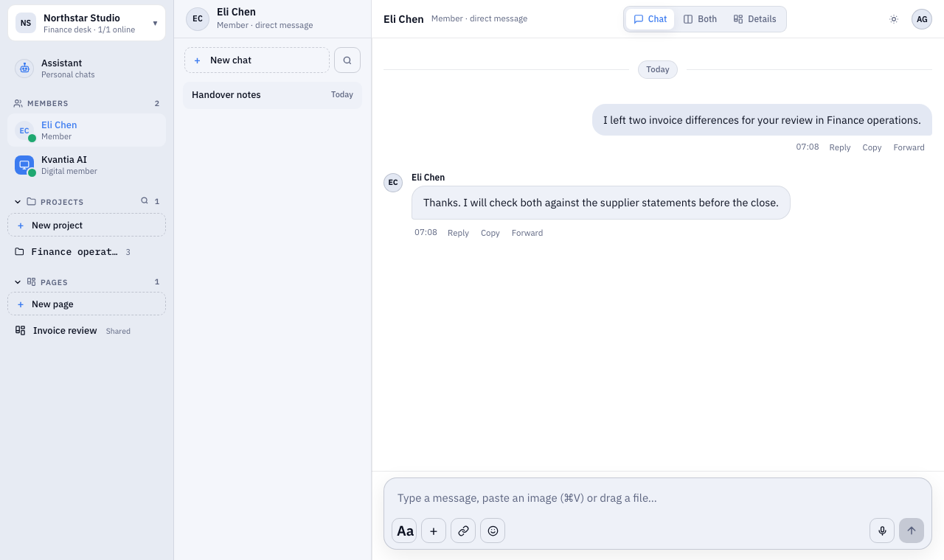Switch to the Chat view tab
This screenshot has height=560, width=944.
pyautogui.click(x=650, y=19)
